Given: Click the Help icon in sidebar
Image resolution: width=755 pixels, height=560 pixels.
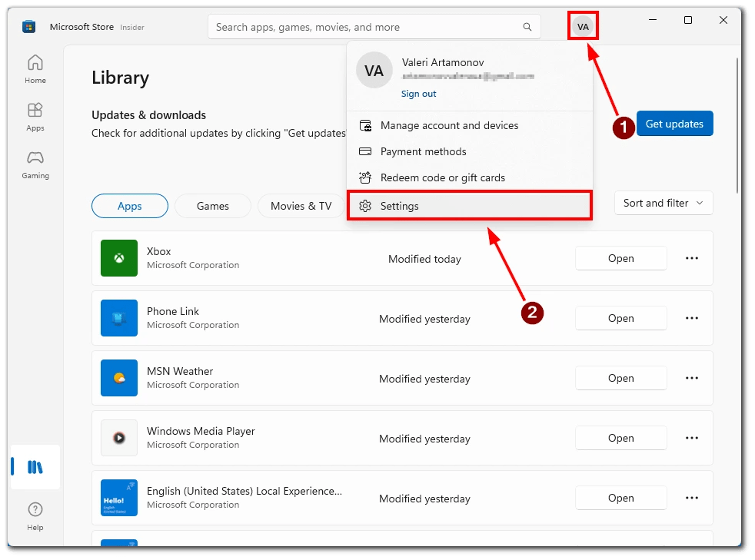Looking at the screenshot, I should (x=35, y=514).
